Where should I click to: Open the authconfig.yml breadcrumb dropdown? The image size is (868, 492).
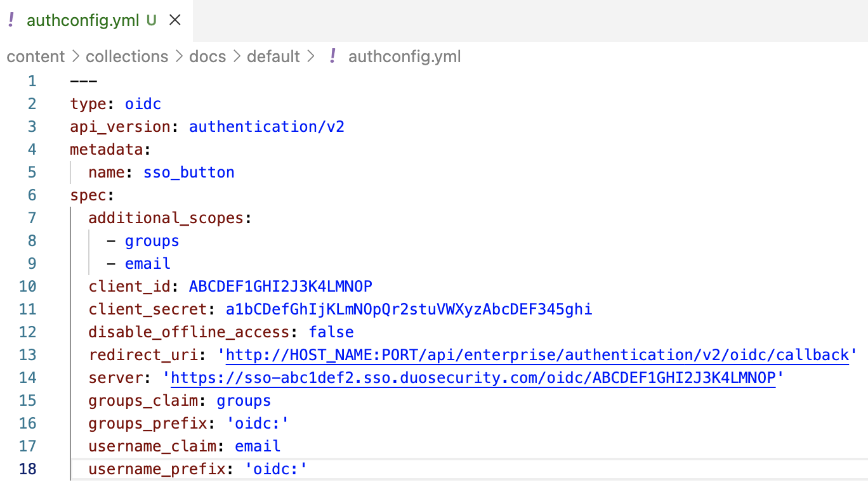tap(404, 56)
